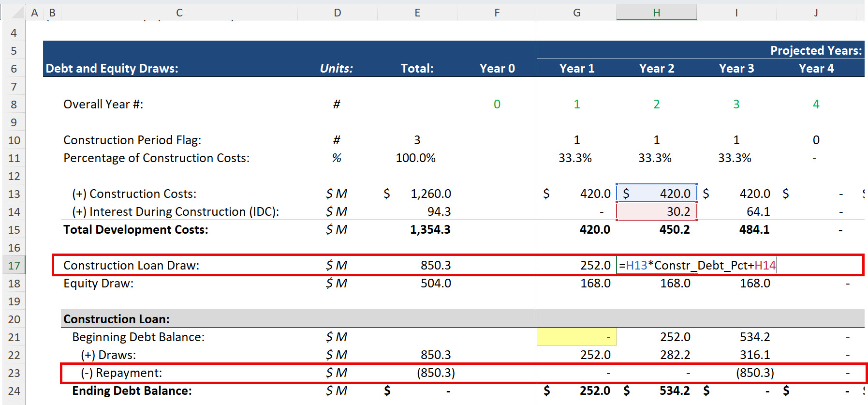Click the "Construction Loan Draw:" label

[131, 265]
